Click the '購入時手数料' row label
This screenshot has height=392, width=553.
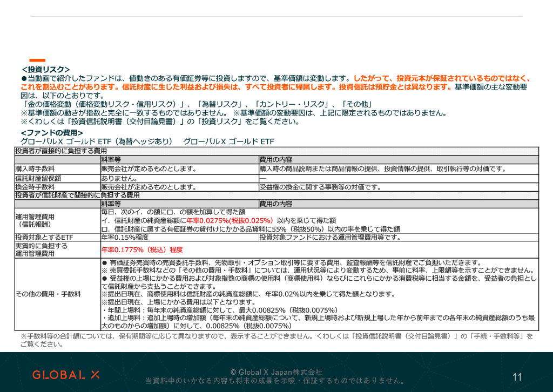tap(35, 169)
